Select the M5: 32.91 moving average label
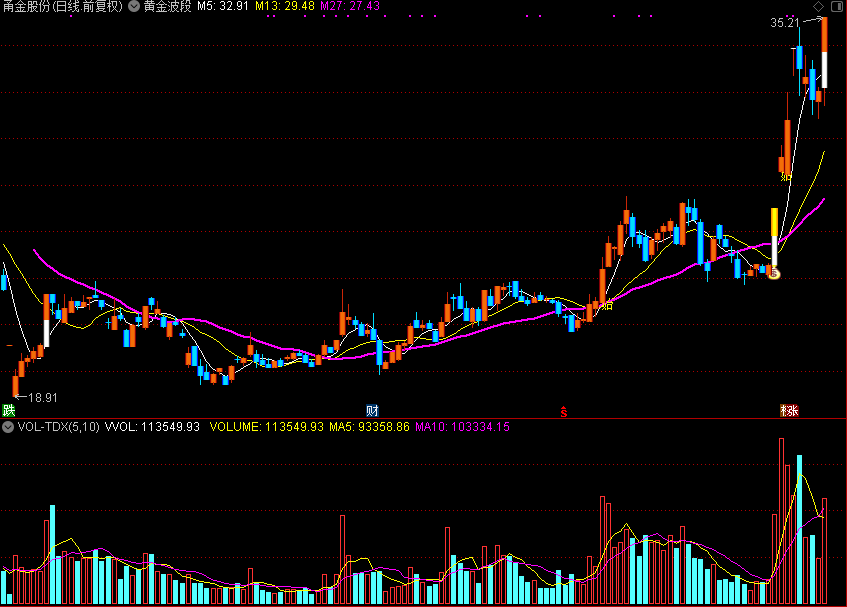The image size is (847, 607). coord(223,6)
